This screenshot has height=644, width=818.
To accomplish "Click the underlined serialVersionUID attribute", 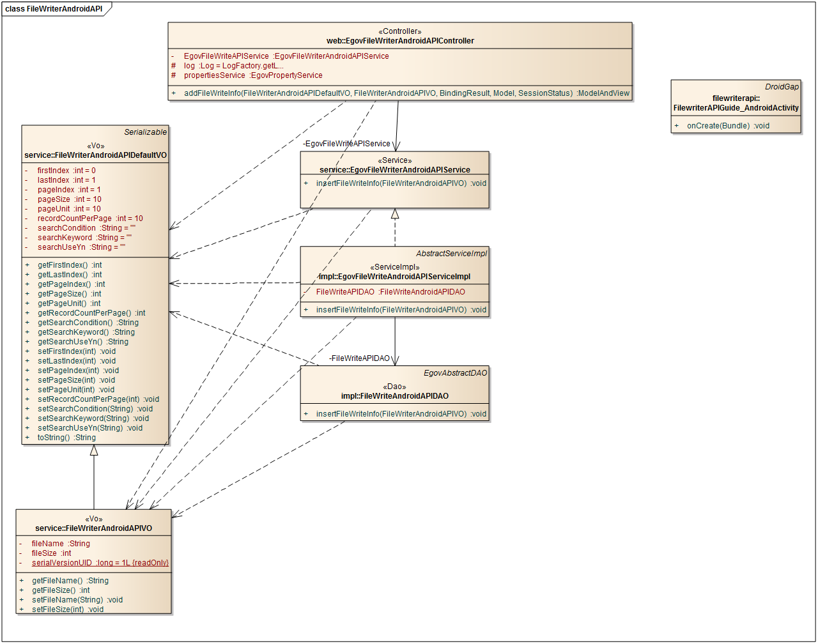I will [x=100, y=563].
